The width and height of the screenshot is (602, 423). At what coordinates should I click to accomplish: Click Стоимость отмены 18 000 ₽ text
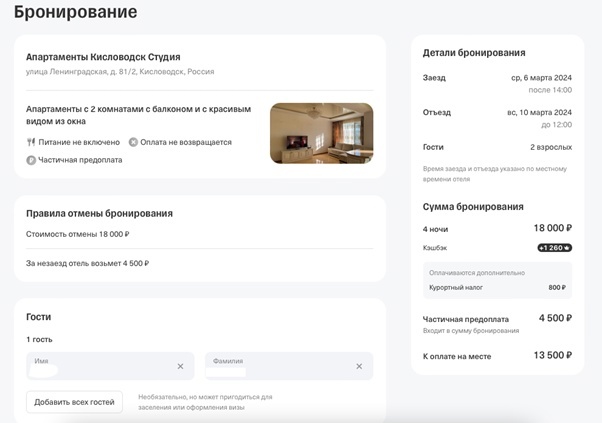pyautogui.click(x=78, y=234)
